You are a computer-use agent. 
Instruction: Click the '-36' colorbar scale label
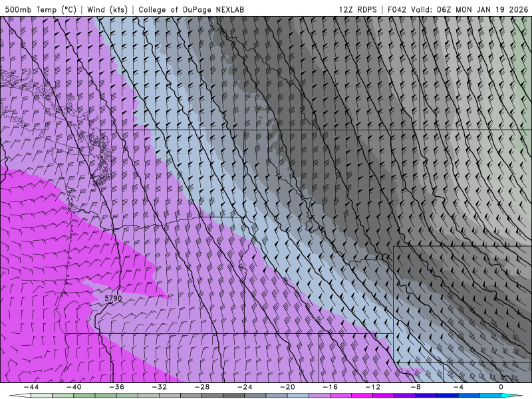116,387
